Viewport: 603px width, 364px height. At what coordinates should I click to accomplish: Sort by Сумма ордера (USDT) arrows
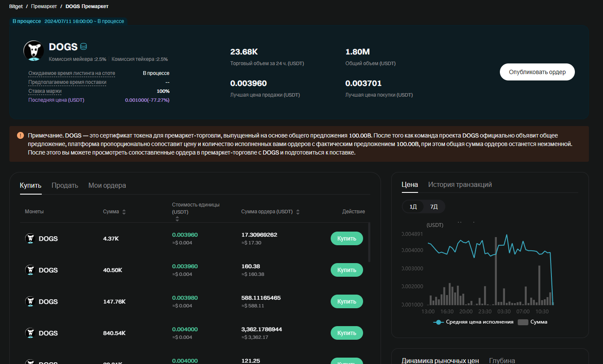pyautogui.click(x=298, y=212)
